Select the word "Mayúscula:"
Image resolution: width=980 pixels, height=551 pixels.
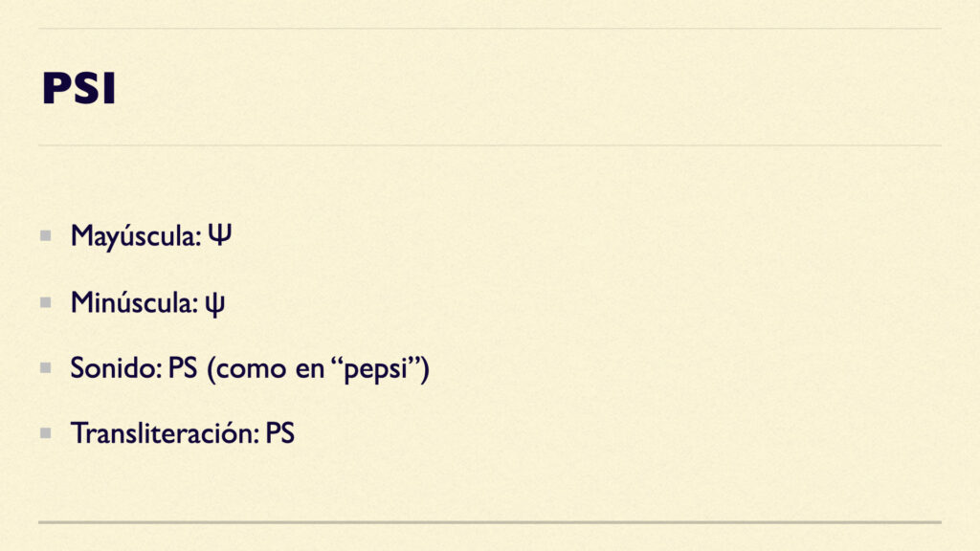coord(135,237)
